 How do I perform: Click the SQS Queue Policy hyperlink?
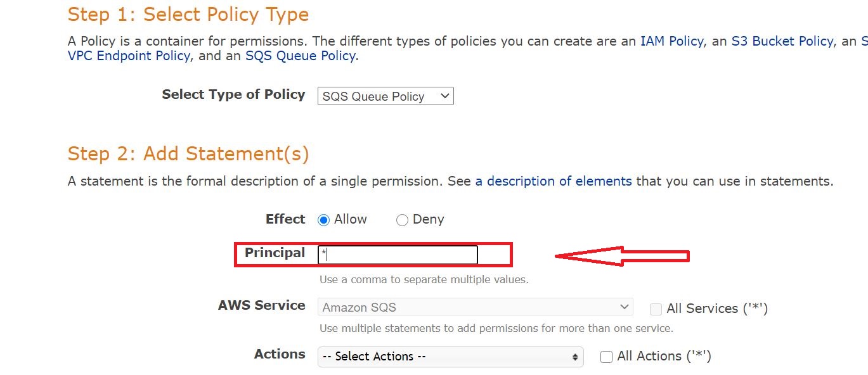point(300,56)
